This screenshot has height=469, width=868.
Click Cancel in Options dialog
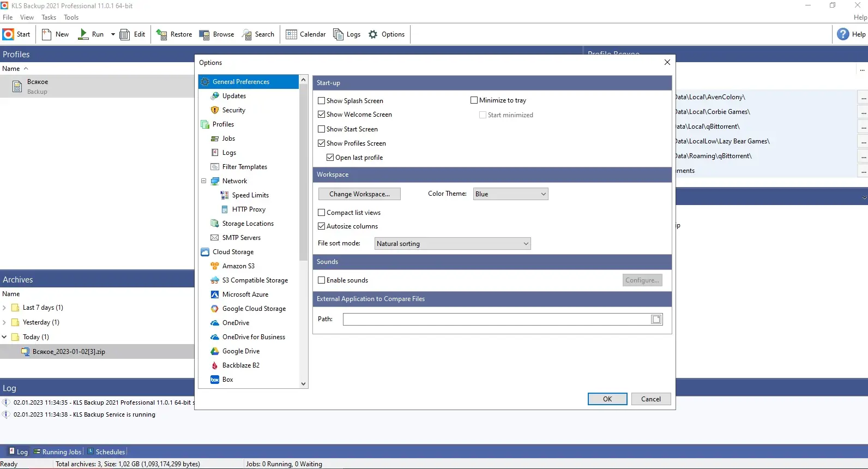(651, 399)
